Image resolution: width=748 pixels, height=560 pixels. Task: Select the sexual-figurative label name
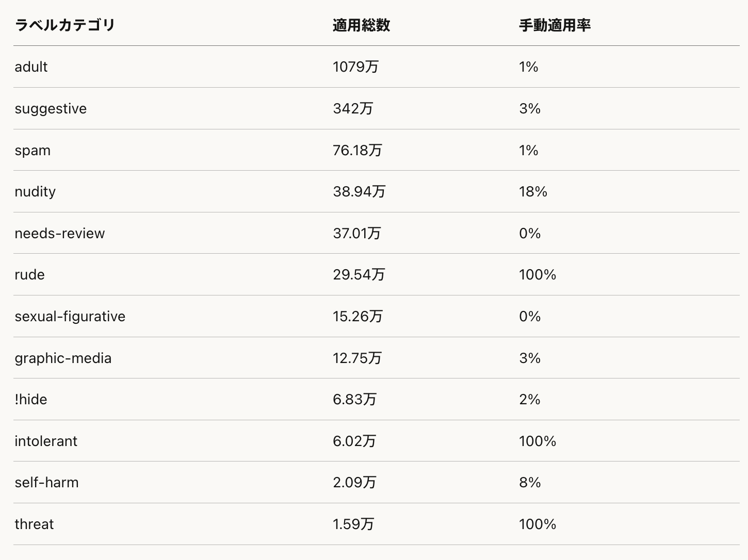[x=70, y=316]
